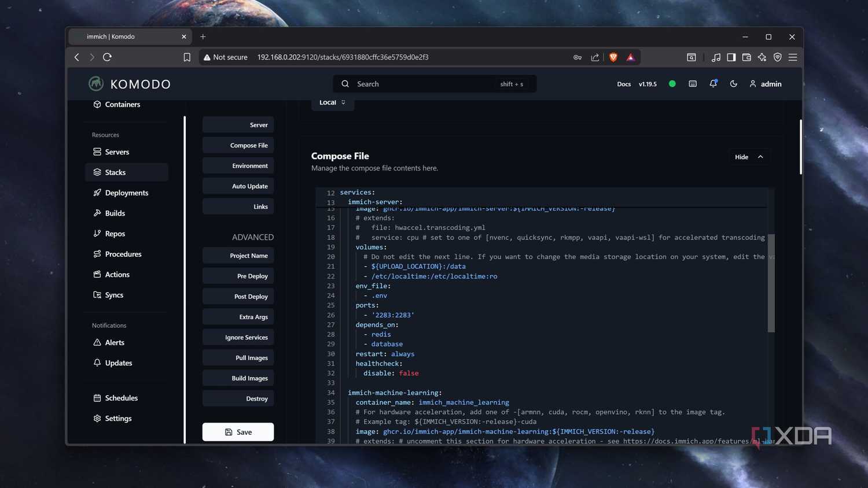The image size is (868, 488).
Task: Jump to the Destroy section
Action: [x=238, y=398]
